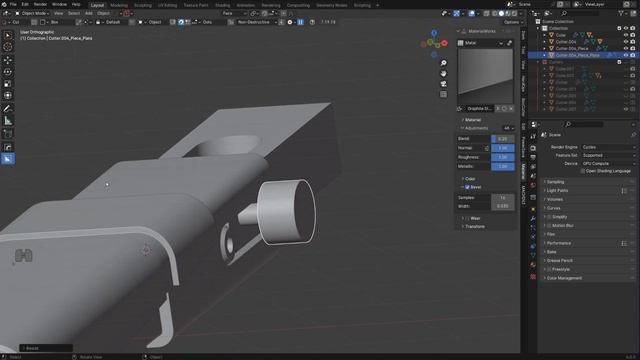The width and height of the screenshot is (640, 360).
Task: Select the Measure tool
Action: tap(7, 120)
